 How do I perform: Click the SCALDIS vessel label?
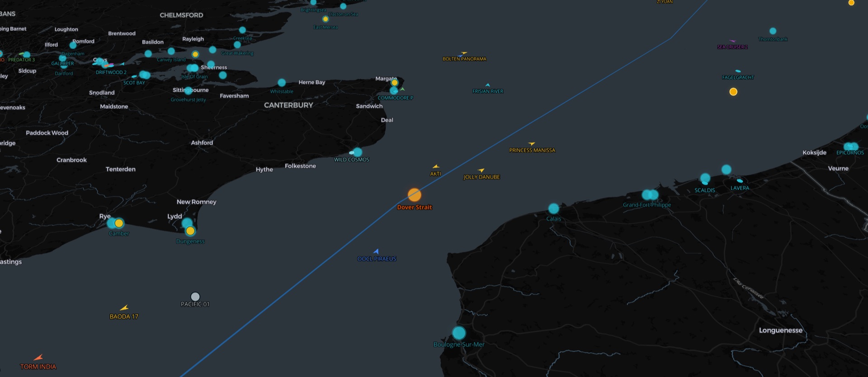[705, 190]
